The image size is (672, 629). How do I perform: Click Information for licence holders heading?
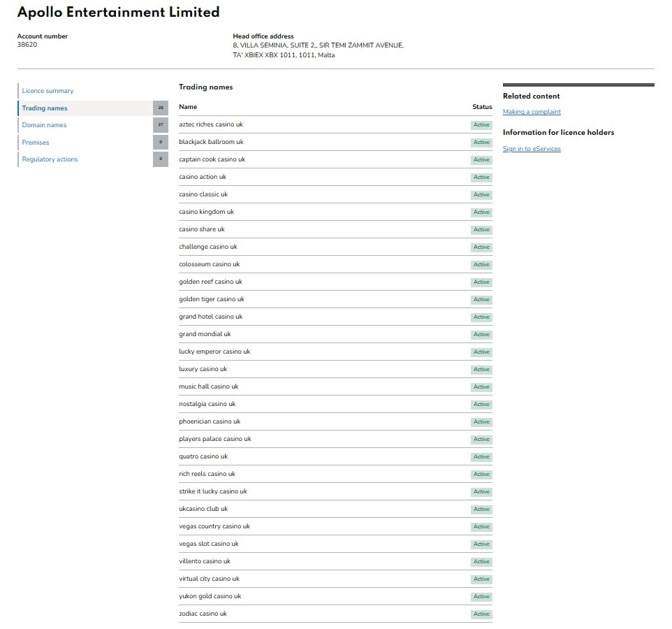(x=558, y=133)
